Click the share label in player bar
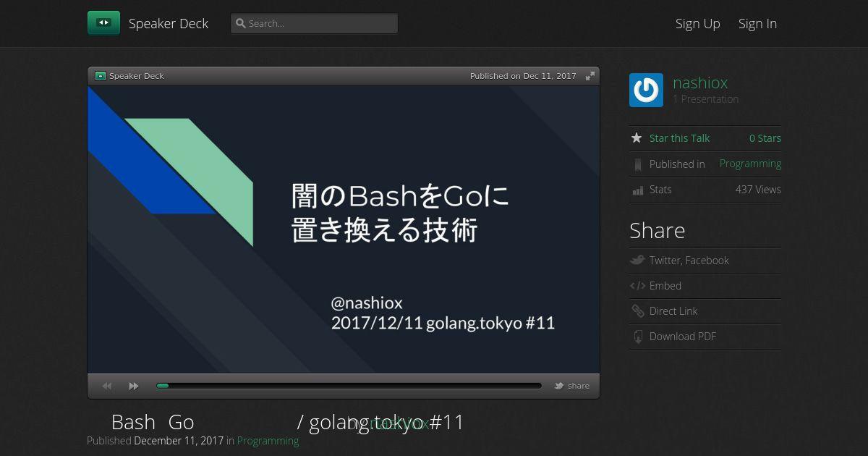This screenshot has width=868, height=456. coord(579,386)
